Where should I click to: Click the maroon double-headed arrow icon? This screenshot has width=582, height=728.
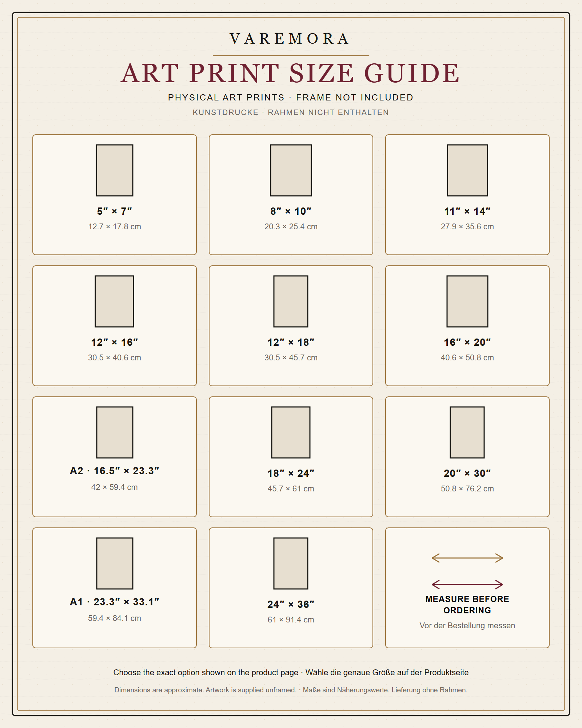point(467,585)
